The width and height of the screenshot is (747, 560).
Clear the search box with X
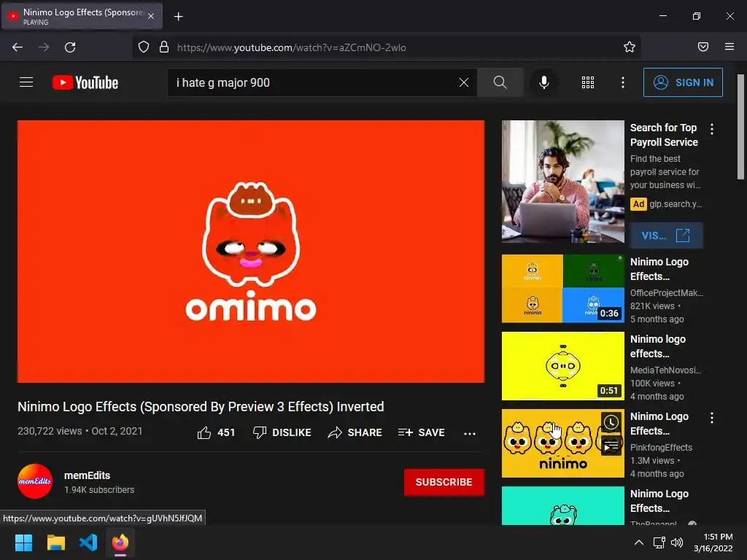pyautogui.click(x=463, y=82)
